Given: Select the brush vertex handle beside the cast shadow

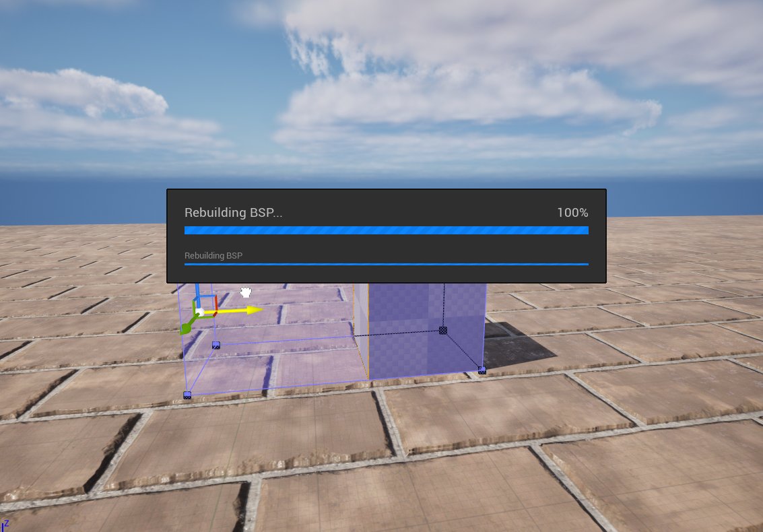Looking at the screenshot, I should 482,370.
